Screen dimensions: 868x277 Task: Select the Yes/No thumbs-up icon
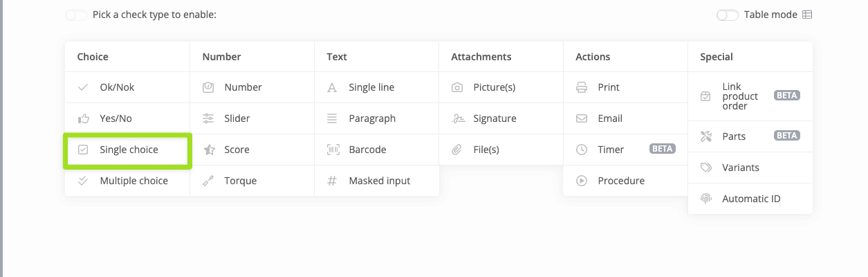click(84, 118)
